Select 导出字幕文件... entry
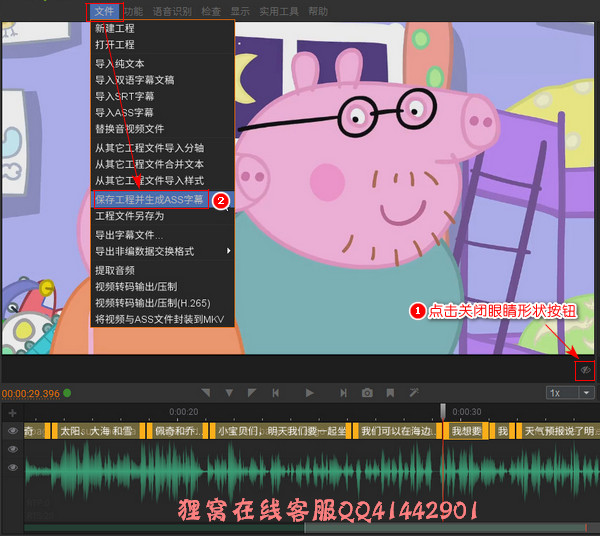Image resolution: width=600 pixels, height=536 pixels. coord(163,235)
